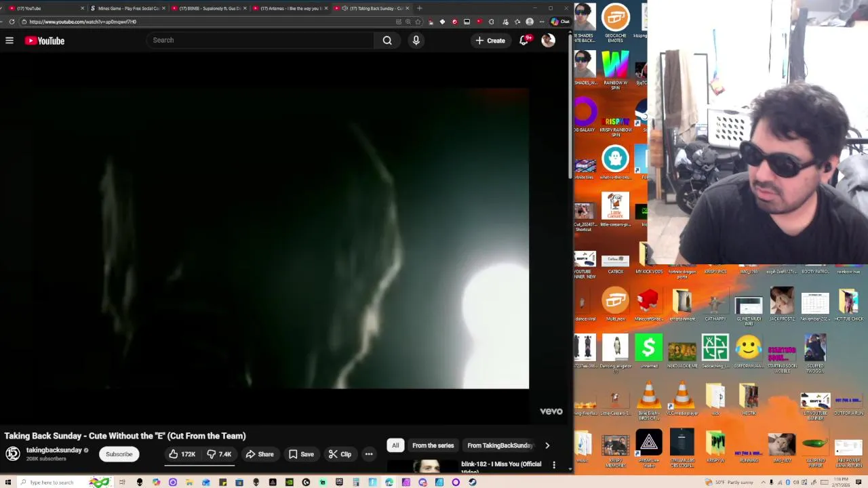The width and height of the screenshot is (868, 488).
Task: Open the YouTube hamburger guide menu
Action: (x=9, y=41)
